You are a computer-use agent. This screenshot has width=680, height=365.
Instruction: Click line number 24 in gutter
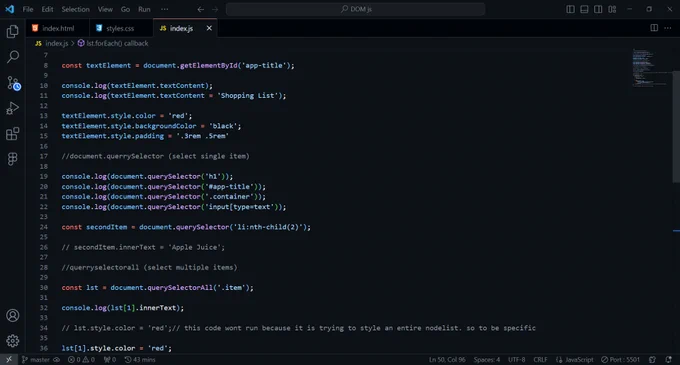pos(43,227)
